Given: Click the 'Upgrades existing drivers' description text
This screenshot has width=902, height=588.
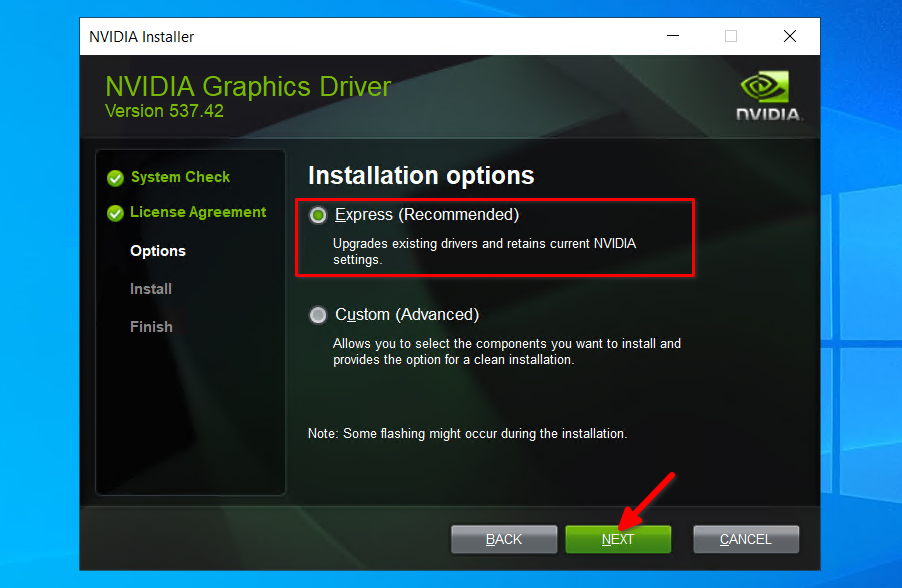Looking at the screenshot, I should 484,251.
